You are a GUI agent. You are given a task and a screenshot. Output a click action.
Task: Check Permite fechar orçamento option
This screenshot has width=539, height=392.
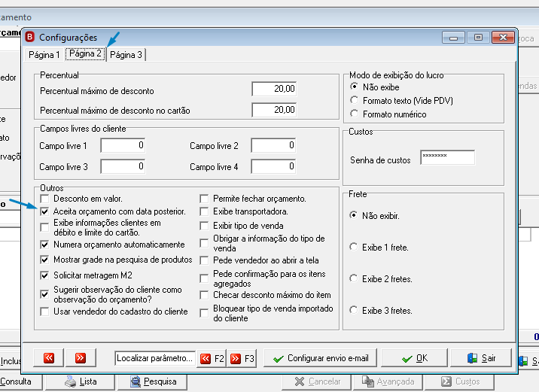[204, 199]
